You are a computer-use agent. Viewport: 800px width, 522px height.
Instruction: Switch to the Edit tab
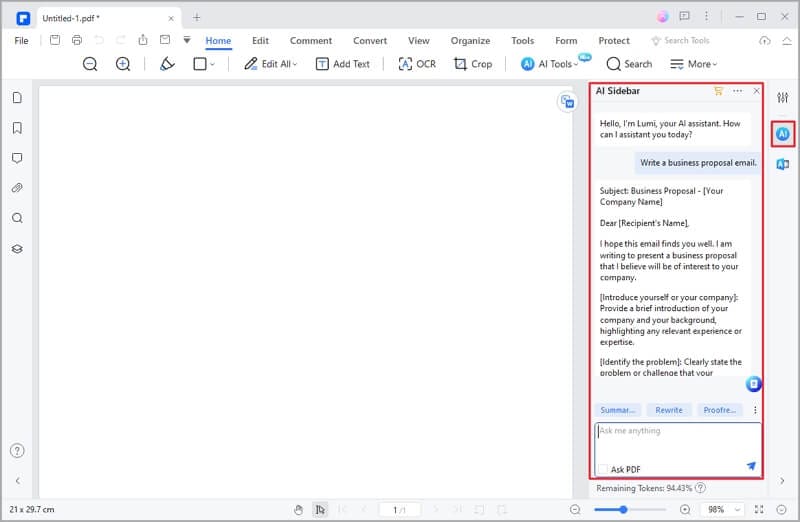pyautogui.click(x=260, y=40)
